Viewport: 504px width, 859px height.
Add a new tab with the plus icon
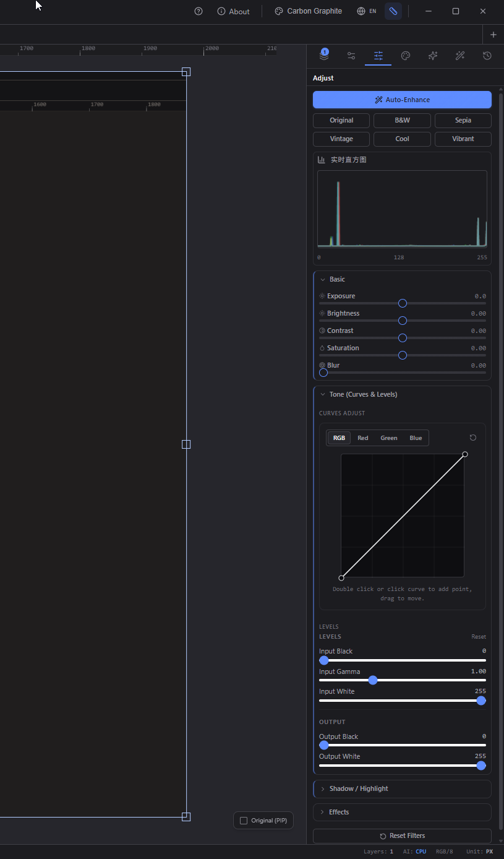[493, 35]
